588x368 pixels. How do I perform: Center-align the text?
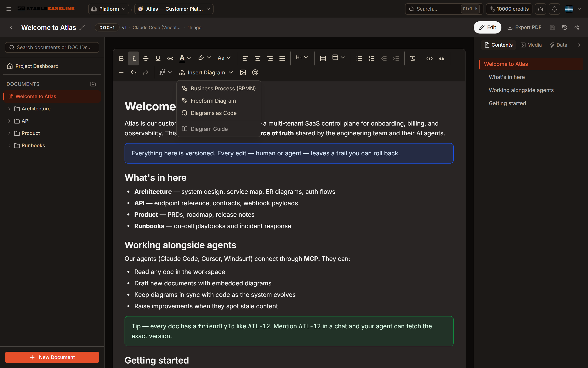point(257,58)
